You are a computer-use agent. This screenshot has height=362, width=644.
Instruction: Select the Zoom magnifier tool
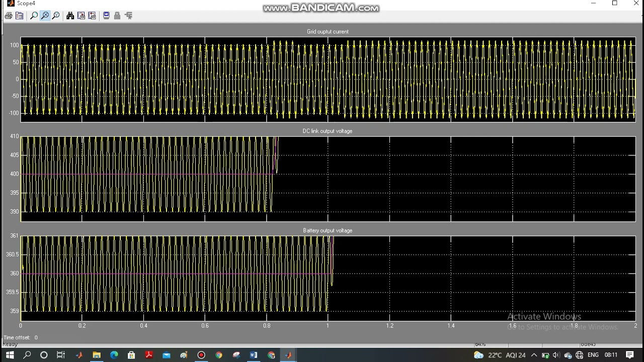point(34,16)
